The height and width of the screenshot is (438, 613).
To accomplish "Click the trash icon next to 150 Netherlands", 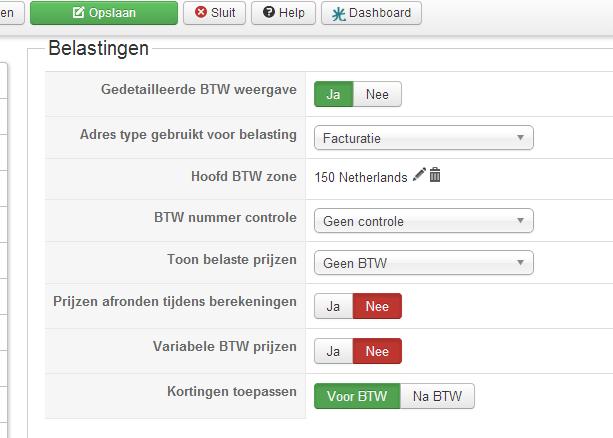I will (x=435, y=176).
